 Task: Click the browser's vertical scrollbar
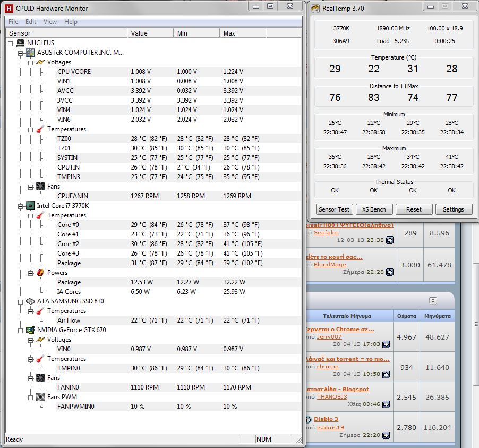pyautogui.click(x=476, y=324)
